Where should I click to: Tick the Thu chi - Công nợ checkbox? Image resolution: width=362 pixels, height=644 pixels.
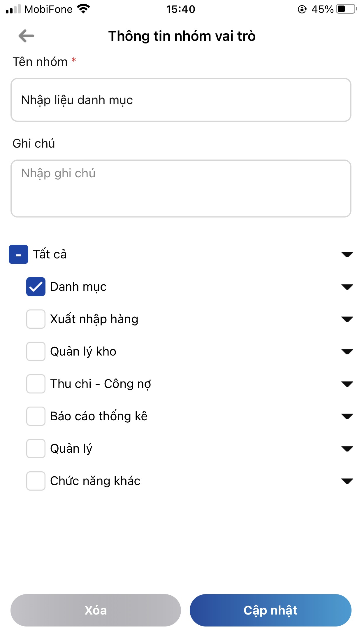point(36,384)
